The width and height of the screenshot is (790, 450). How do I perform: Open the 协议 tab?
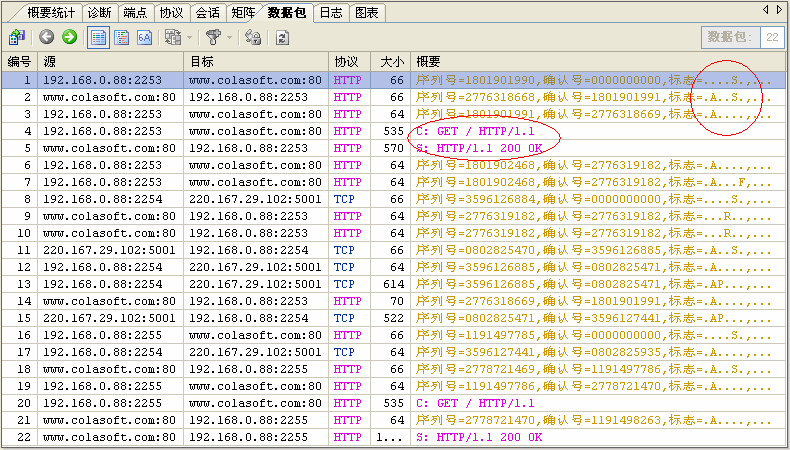click(x=171, y=13)
